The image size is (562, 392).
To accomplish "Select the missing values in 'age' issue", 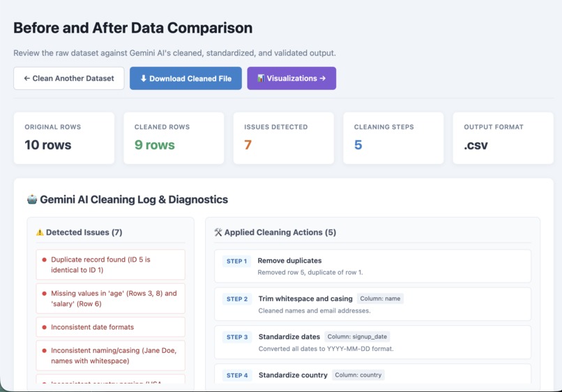I will (110, 299).
